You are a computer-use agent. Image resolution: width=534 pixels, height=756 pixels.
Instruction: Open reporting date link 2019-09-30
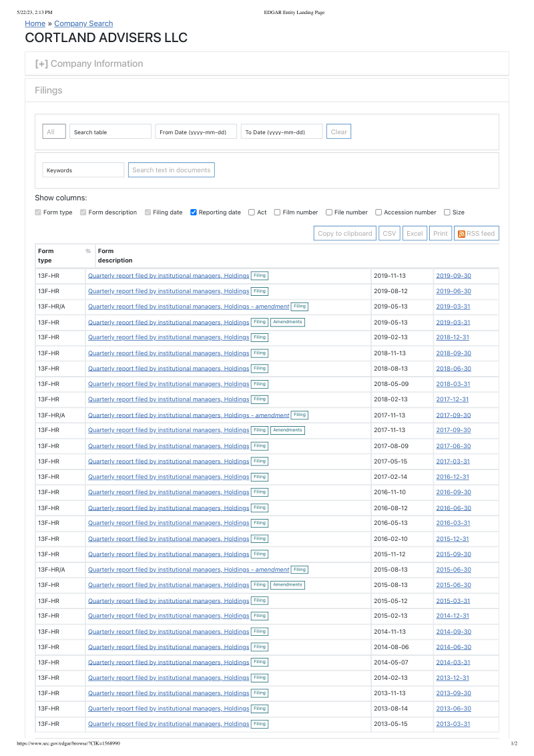(x=453, y=276)
